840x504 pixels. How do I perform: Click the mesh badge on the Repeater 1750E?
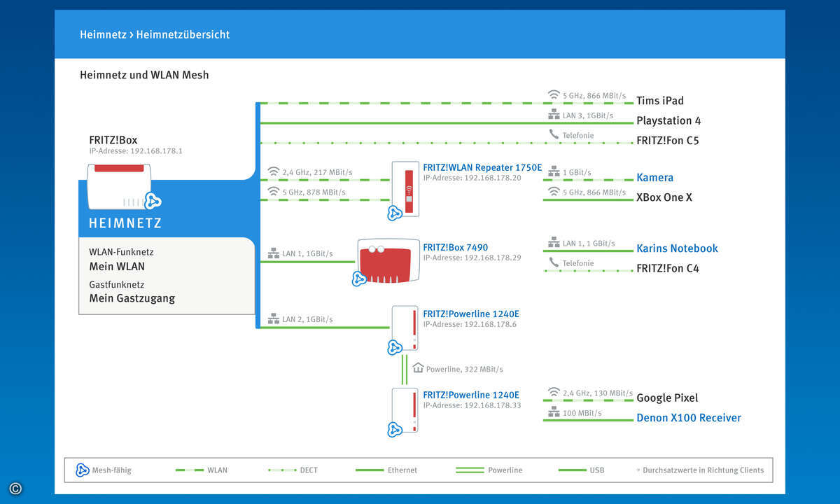click(394, 213)
